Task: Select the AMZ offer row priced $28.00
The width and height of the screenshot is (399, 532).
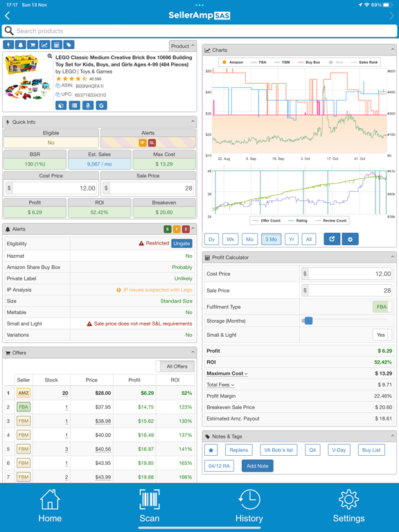Action: (x=100, y=393)
